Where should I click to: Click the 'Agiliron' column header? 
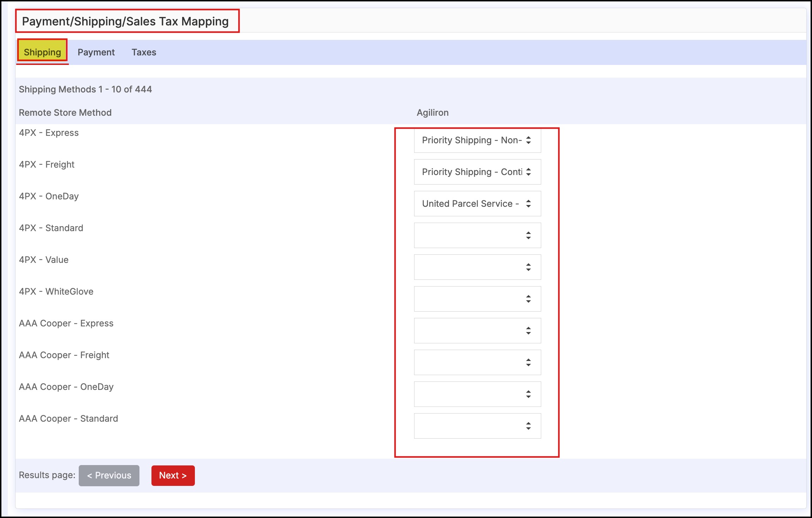pyautogui.click(x=432, y=113)
